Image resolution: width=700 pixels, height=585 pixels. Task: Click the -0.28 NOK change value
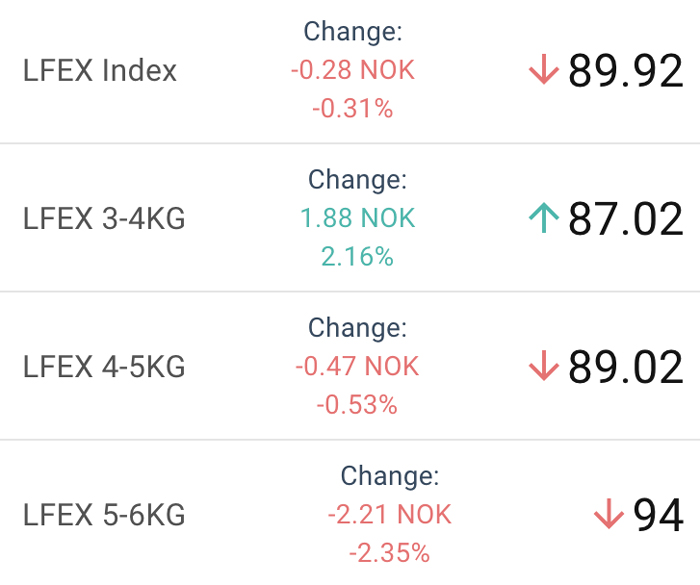tap(353, 70)
